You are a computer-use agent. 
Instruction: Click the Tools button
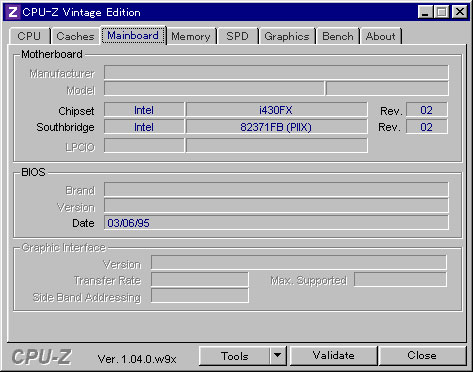[235, 356]
